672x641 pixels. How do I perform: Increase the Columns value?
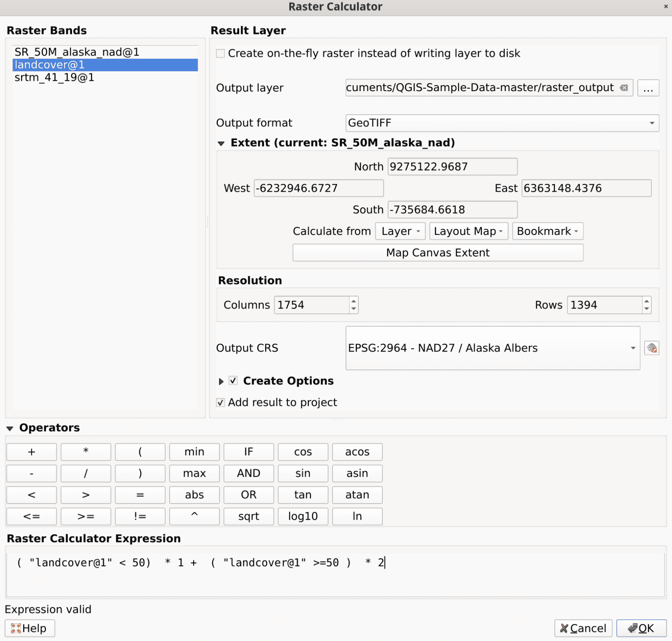coord(353,301)
